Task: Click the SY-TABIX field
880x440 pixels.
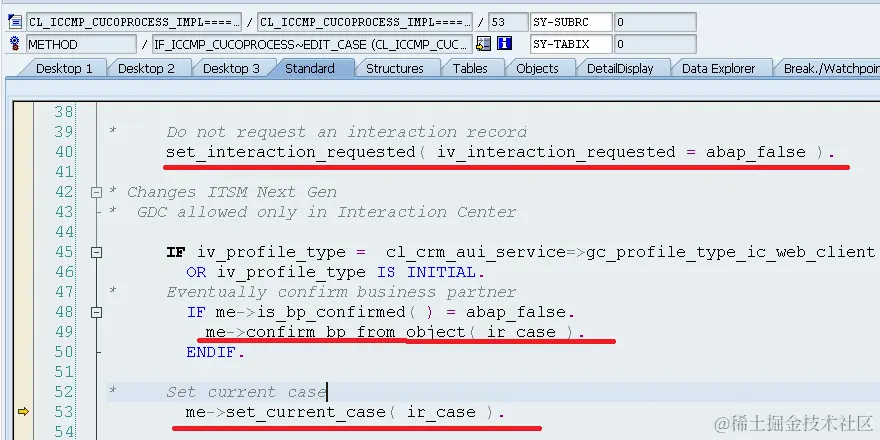Action: click(571, 44)
